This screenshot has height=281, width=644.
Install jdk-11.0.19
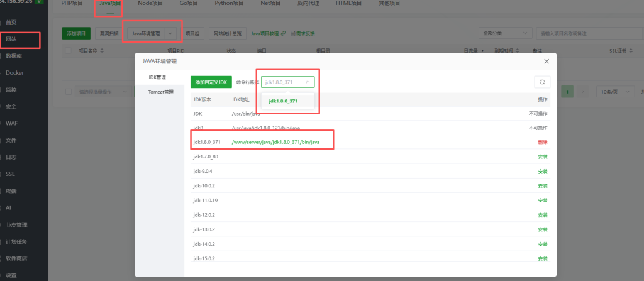tap(543, 201)
